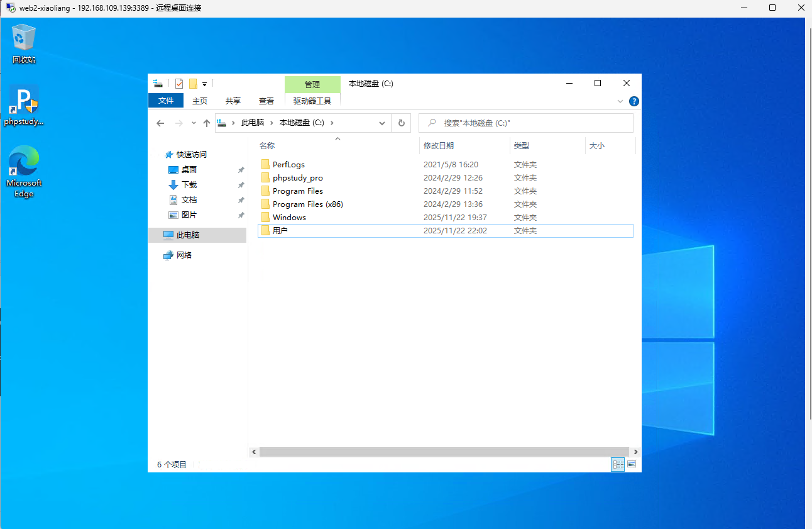812x529 pixels.
Task: Click the horizontal scrollbar thumb in file list
Action: tap(444, 452)
